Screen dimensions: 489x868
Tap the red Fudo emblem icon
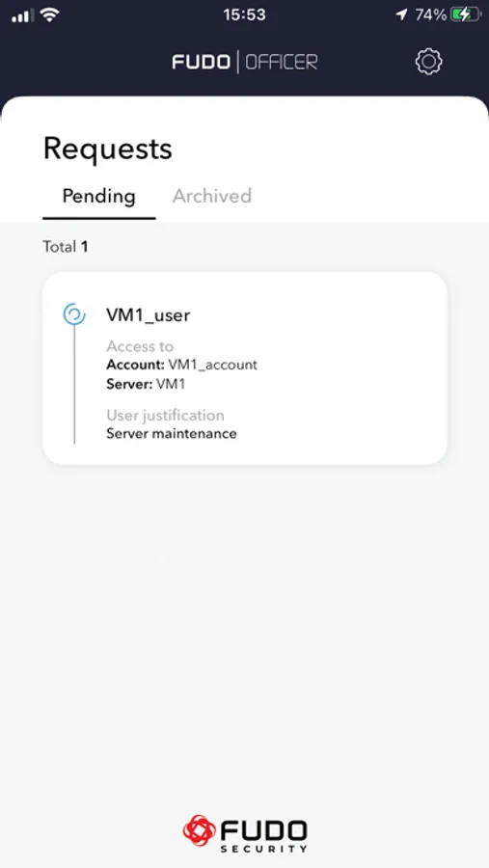pos(200,831)
